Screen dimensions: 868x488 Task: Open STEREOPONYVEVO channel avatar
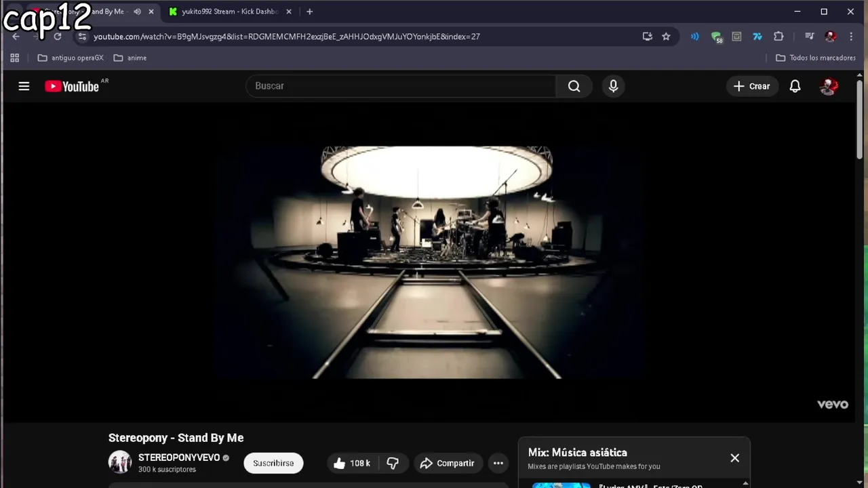[x=120, y=462]
